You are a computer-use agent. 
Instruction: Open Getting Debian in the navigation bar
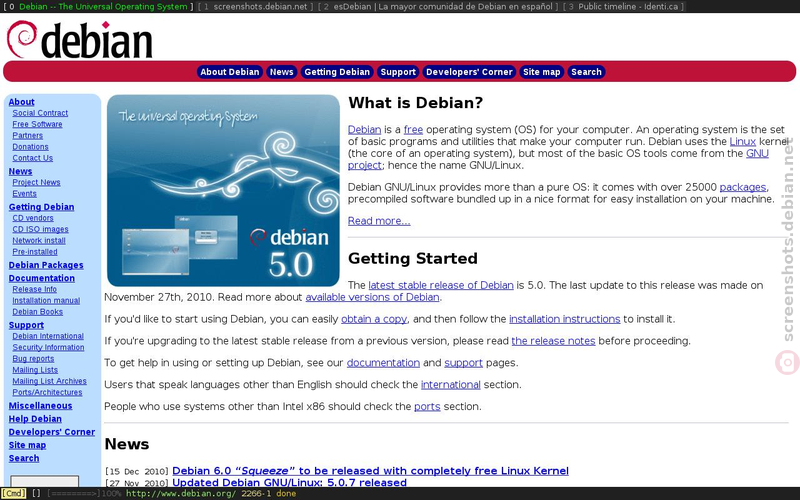click(337, 72)
